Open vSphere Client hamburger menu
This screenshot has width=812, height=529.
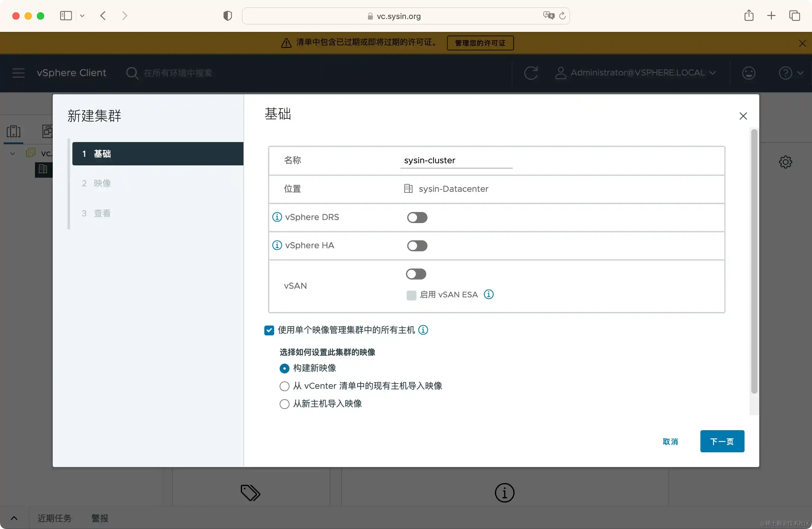pyautogui.click(x=18, y=73)
